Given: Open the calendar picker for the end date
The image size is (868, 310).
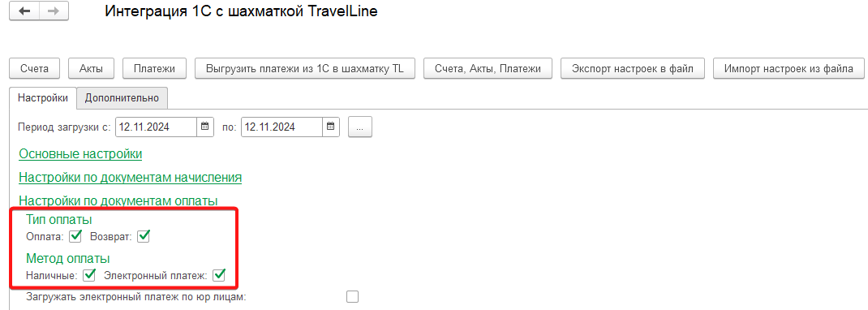Looking at the screenshot, I should tap(330, 127).
